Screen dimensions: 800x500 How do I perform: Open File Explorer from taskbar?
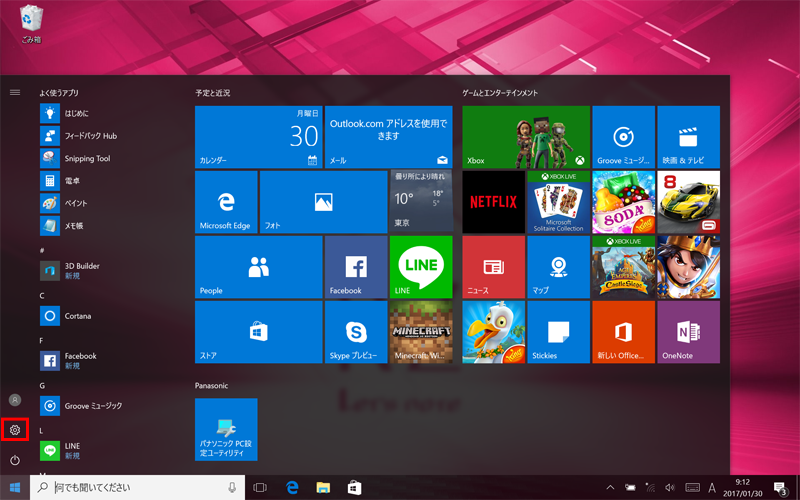point(323,488)
